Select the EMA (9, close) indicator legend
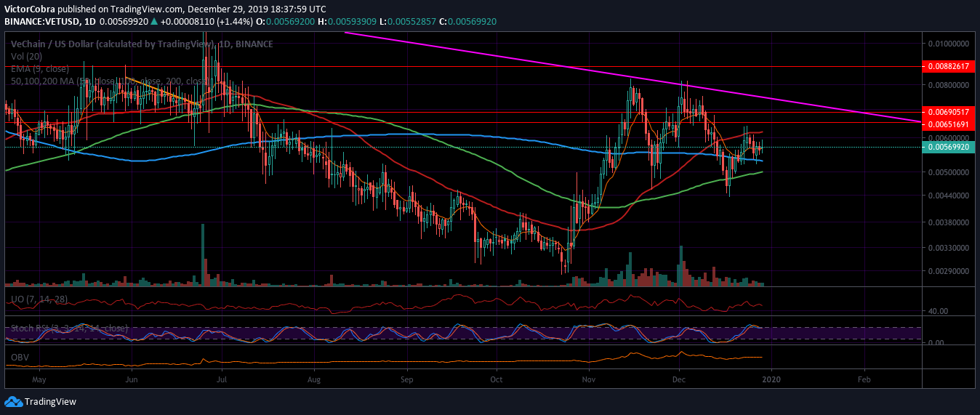This screenshot has width=980, height=415. 40,68
